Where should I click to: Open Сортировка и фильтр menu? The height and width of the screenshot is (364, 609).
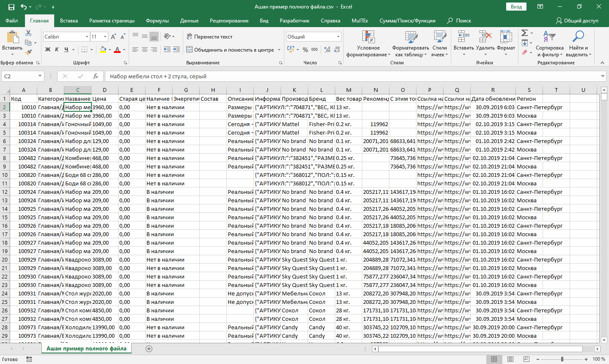pos(550,44)
